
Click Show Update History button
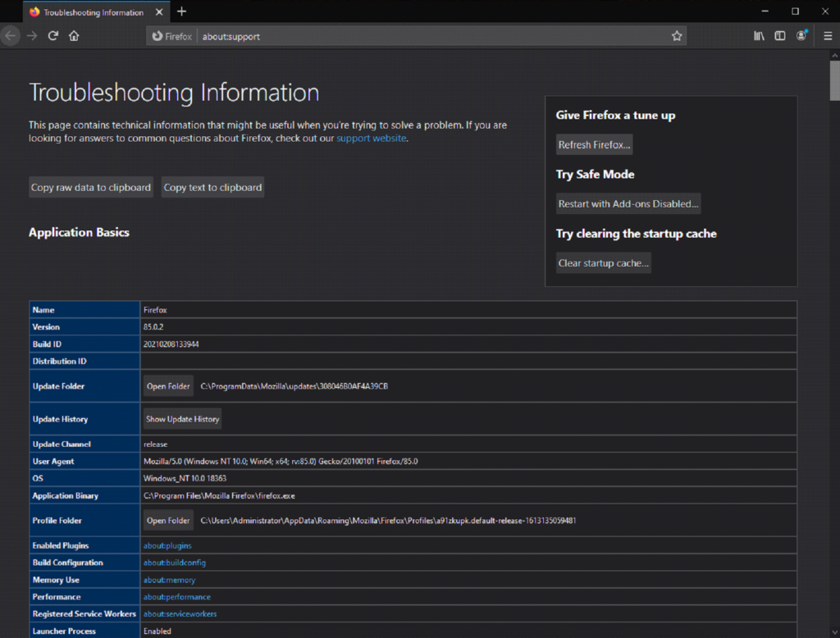(183, 419)
